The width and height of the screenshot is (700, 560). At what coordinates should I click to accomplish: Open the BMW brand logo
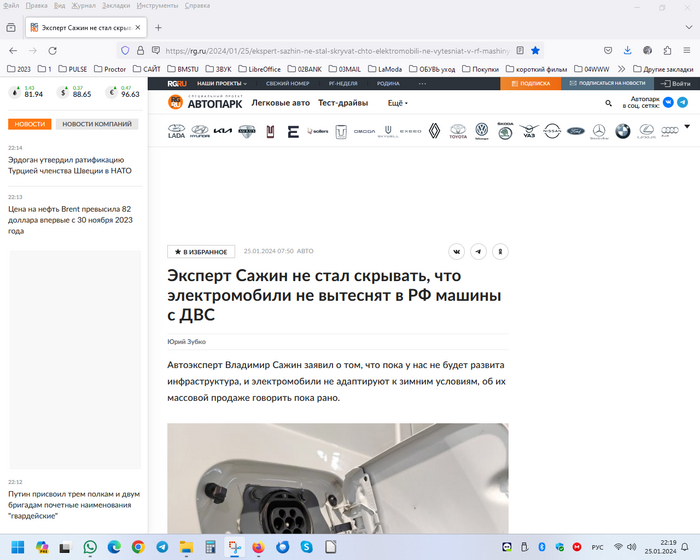(623, 131)
